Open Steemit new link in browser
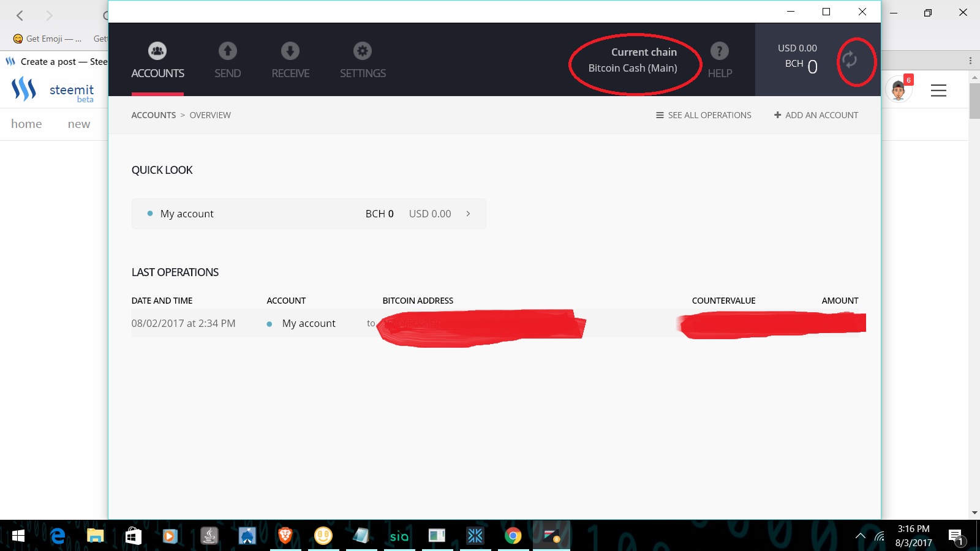The width and height of the screenshot is (980, 551). [79, 124]
